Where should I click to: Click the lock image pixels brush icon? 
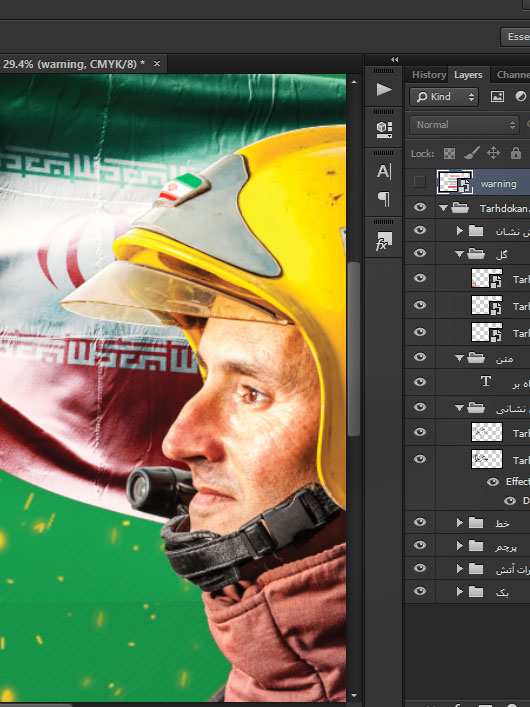[471, 153]
